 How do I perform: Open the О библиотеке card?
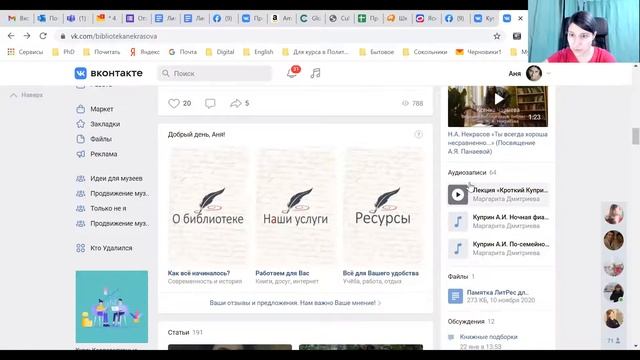[x=208, y=206]
